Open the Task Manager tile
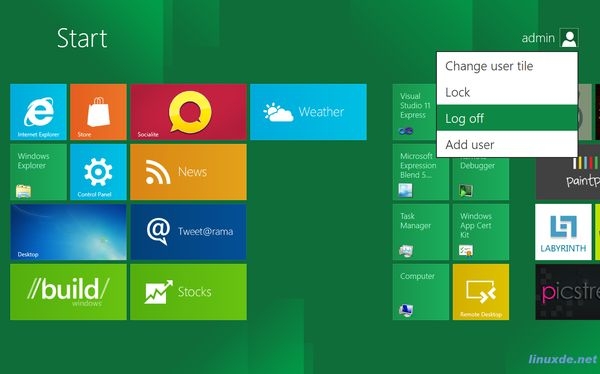 [x=421, y=232]
